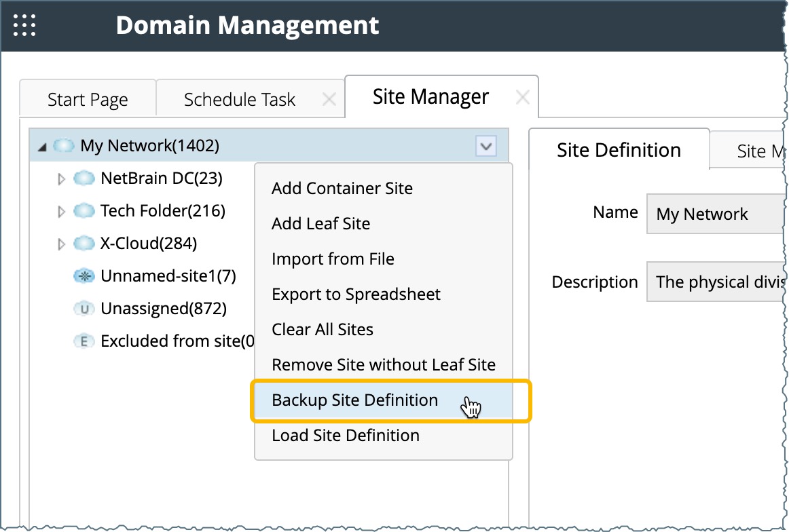Click the My Network cloud icon
This screenshot has width=789, height=532.
click(x=63, y=146)
